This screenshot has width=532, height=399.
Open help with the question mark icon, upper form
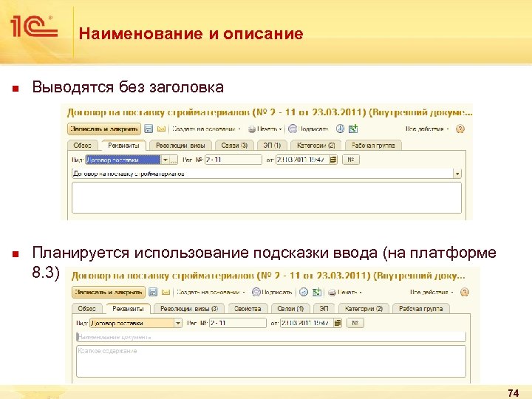tap(460, 129)
